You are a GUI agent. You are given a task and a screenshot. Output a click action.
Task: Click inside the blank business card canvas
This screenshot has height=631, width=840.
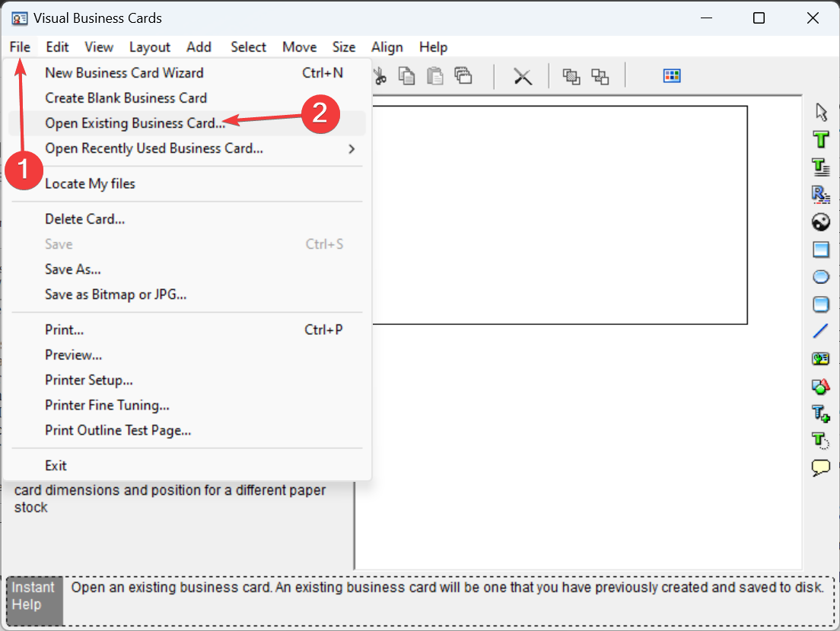560,215
